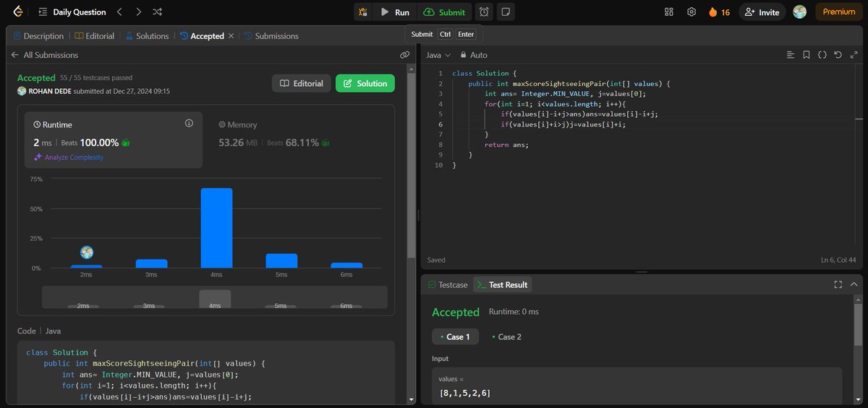Open the Test Result tab
This screenshot has width=868, height=408.
[502, 285]
